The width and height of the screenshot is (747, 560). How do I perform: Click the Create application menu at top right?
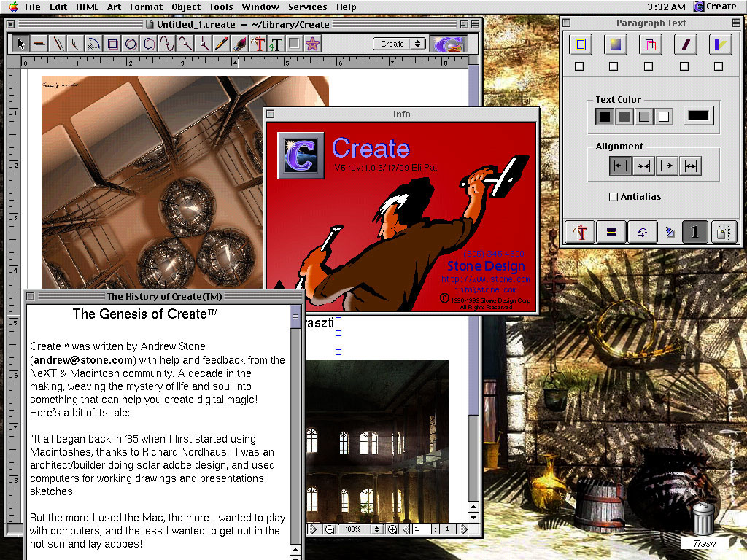coord(715,7)
